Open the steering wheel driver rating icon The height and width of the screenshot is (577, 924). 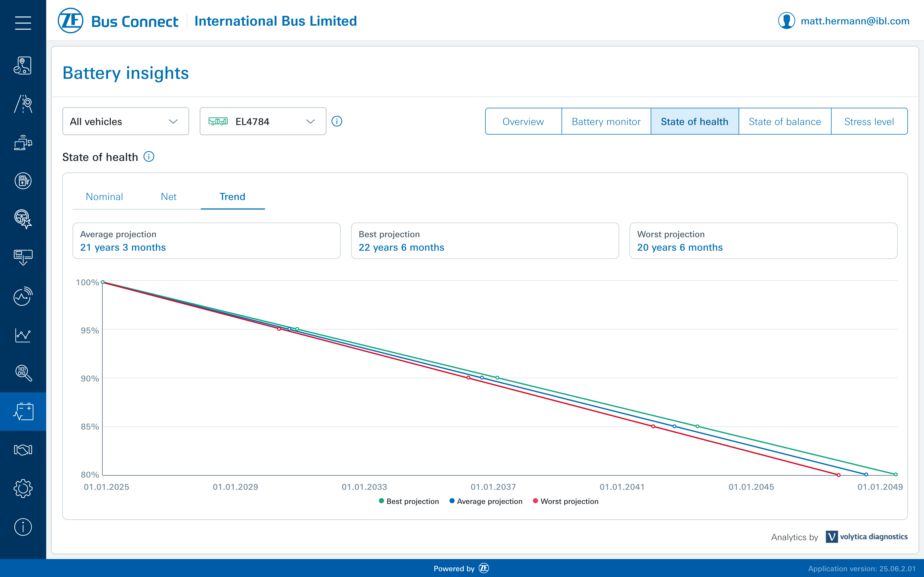pyautogui.click(x=23, y=219)
